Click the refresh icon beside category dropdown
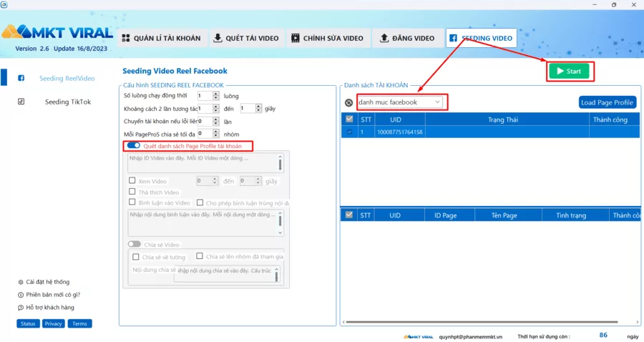Viewport: 644px width, 342px height. (x=348, y=102)
